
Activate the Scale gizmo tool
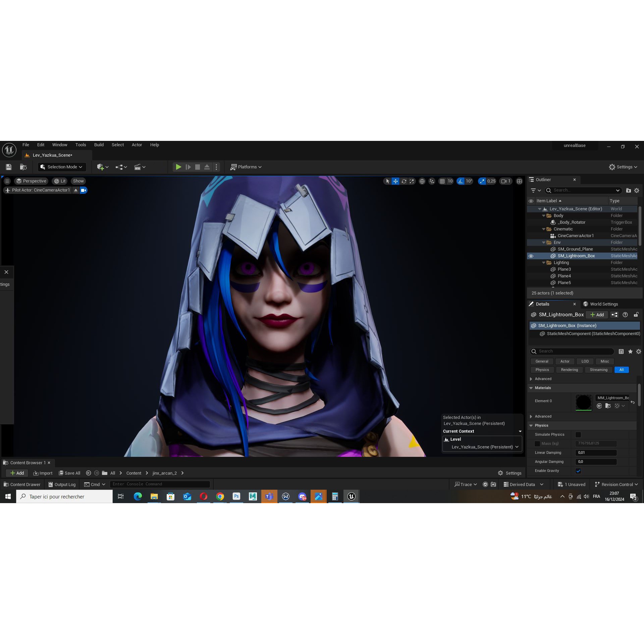pyautogui.click(x=412, y=181)
